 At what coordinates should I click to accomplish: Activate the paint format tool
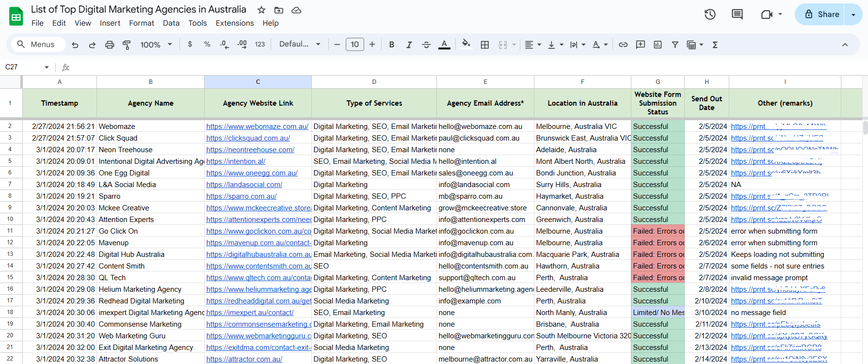pos(127,45)
